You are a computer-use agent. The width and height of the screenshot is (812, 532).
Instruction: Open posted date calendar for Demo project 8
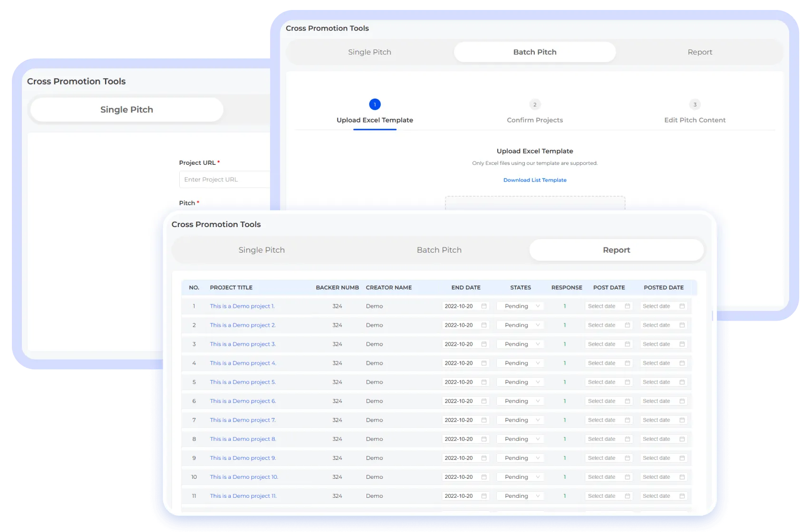[682, 439]
